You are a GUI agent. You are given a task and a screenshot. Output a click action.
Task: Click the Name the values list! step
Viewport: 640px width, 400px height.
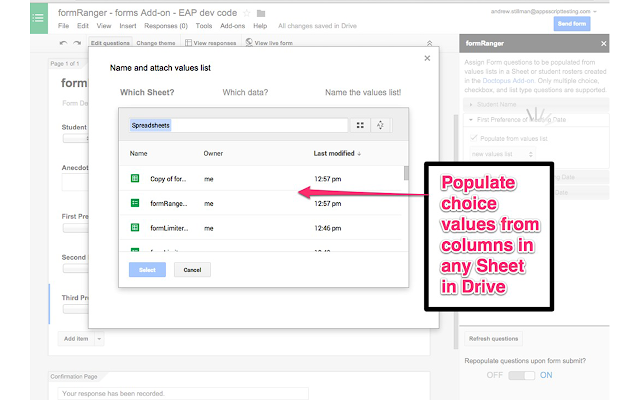point(363,93)
